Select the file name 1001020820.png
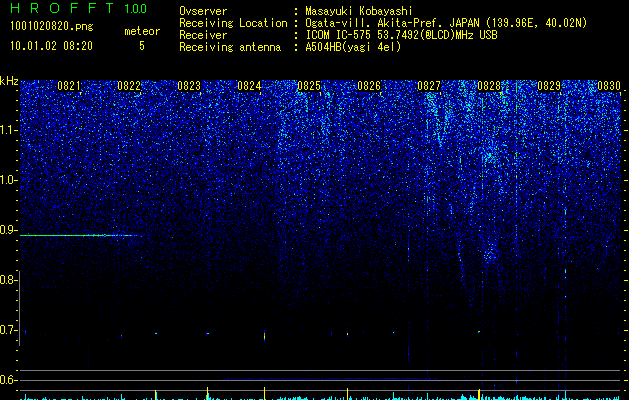The image size is (629, 400). pos(52,26)
